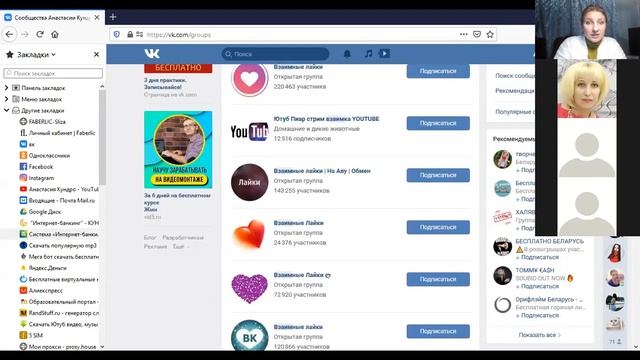The width and height of the screenshot is (640, 360).
Task: Save page to Pocket icon
Action: (x=477, y=34)
